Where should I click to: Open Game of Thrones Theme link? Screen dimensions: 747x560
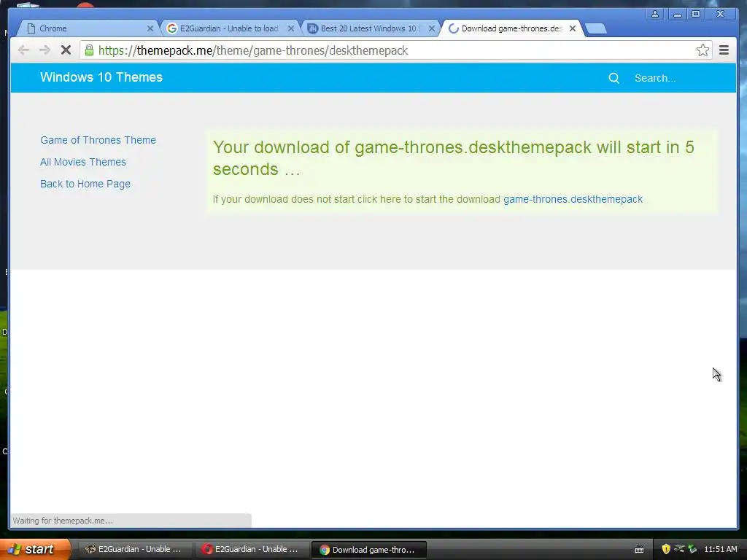[98, 140]
